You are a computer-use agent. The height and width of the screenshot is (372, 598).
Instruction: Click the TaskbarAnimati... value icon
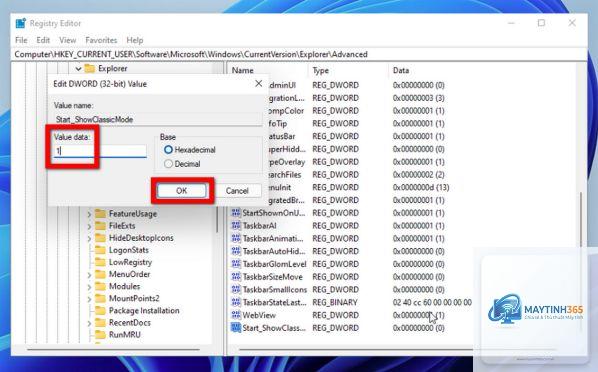[x=236, y=238]
